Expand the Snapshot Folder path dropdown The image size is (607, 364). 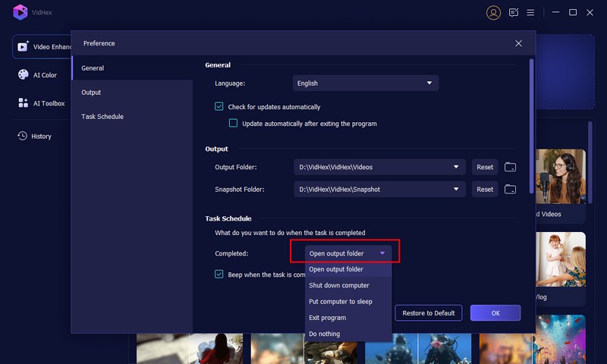[x=380, y=190]
